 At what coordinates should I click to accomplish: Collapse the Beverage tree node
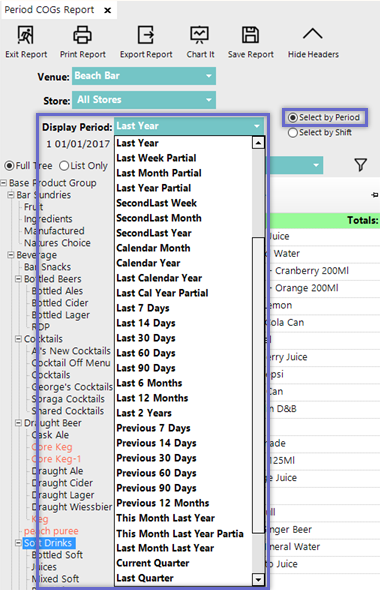point(11,255)
